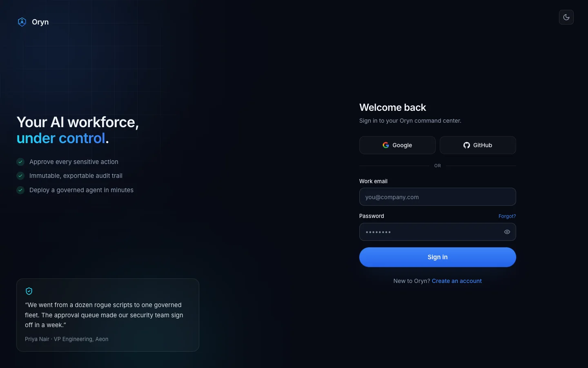Screen dimensions: 588x368
Task: Click 'Deploy a governed agent in minutes' text
Action: click(81, 190)
